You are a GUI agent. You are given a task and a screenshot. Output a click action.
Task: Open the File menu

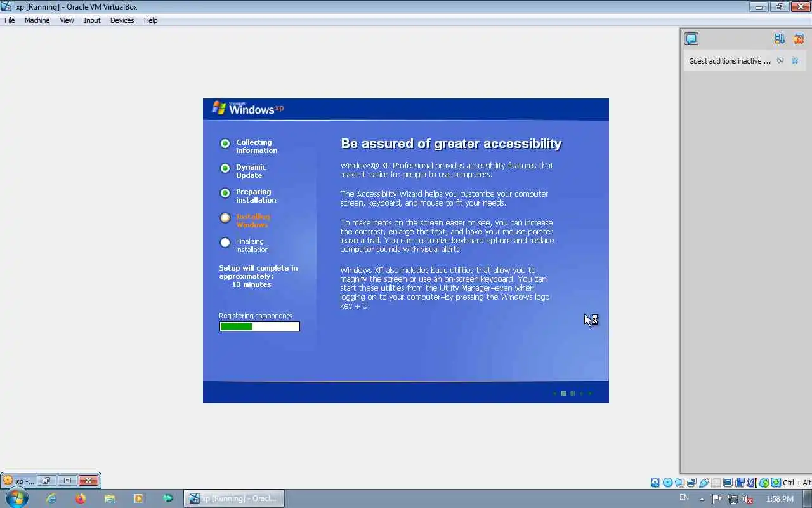pyautogui.click(x=10, y=20)
